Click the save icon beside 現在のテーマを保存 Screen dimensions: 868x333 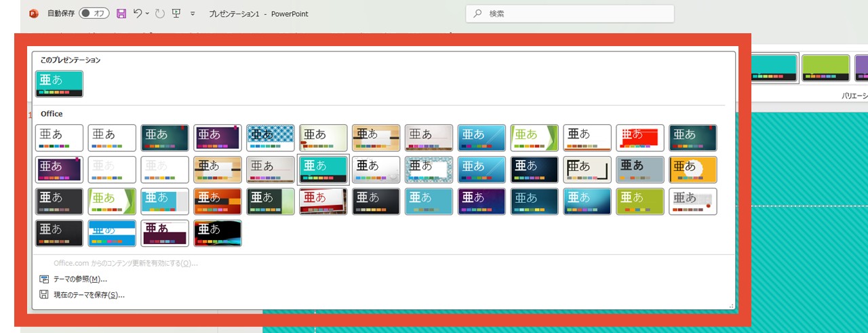point(44,295)
